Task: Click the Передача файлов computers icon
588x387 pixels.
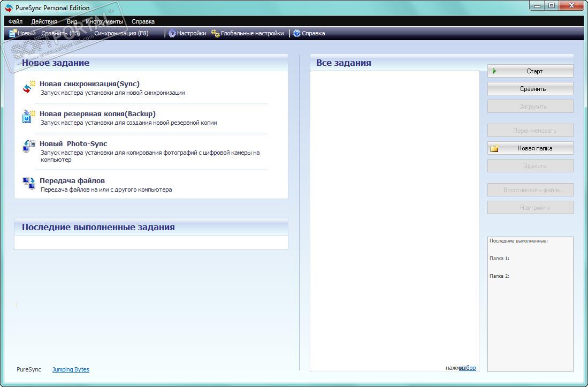Action: pos(28,184)
